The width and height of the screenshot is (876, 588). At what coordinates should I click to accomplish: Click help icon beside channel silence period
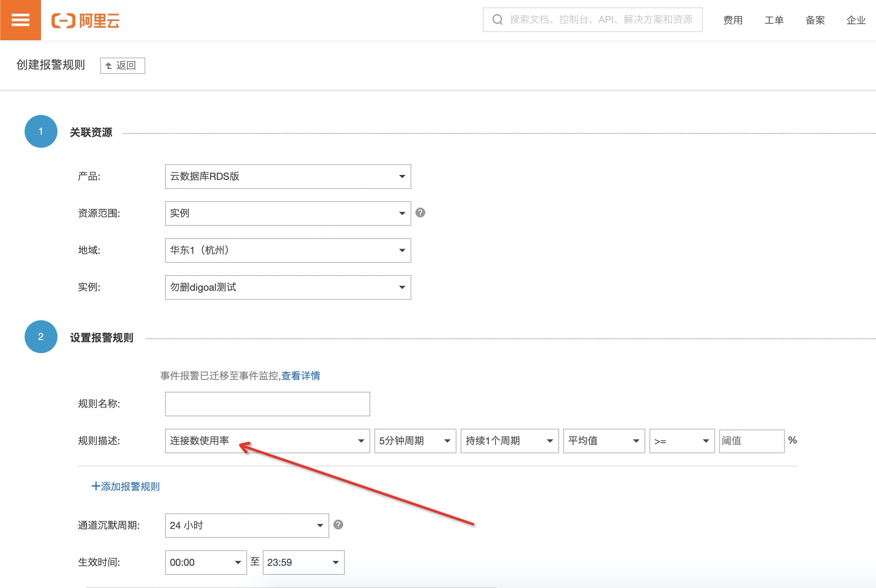(338, 525)
